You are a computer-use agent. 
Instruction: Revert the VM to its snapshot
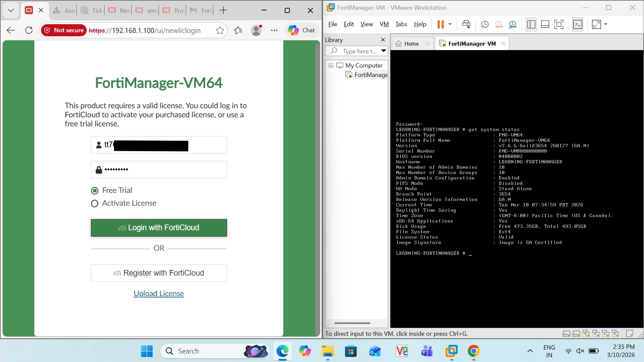point(499,24)
